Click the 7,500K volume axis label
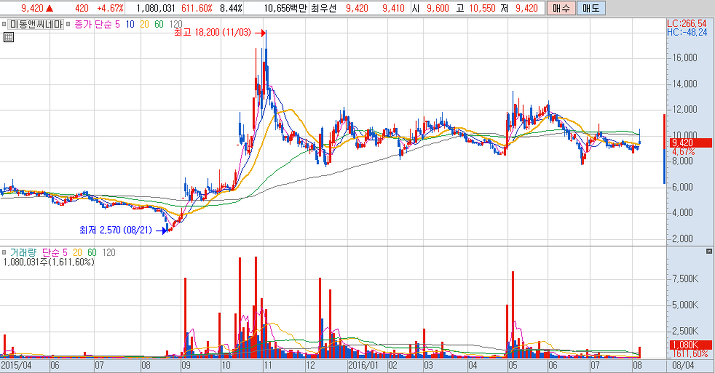This screenshot has width=715, height=373. (685, 279)
